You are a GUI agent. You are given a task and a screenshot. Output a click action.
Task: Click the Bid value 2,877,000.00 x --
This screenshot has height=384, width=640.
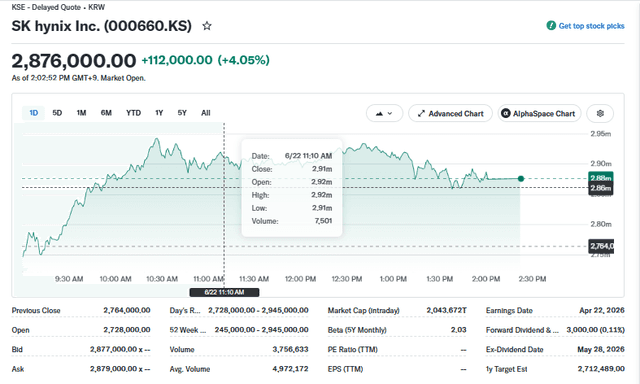[x=120, y=349]
